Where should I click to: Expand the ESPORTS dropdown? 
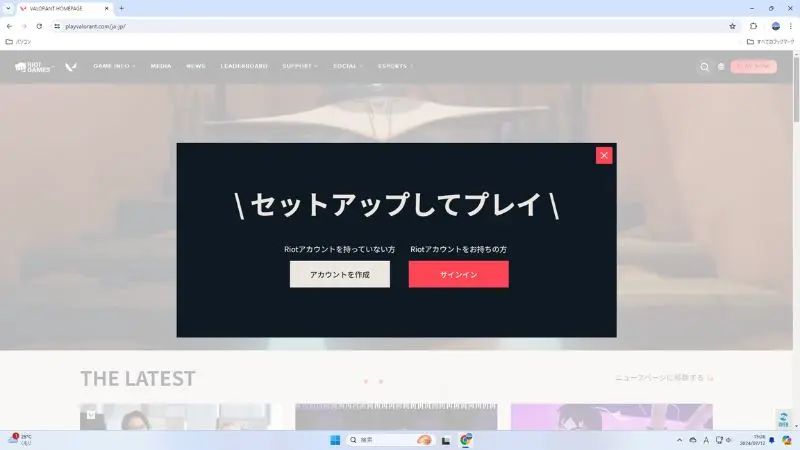point(395,66)
